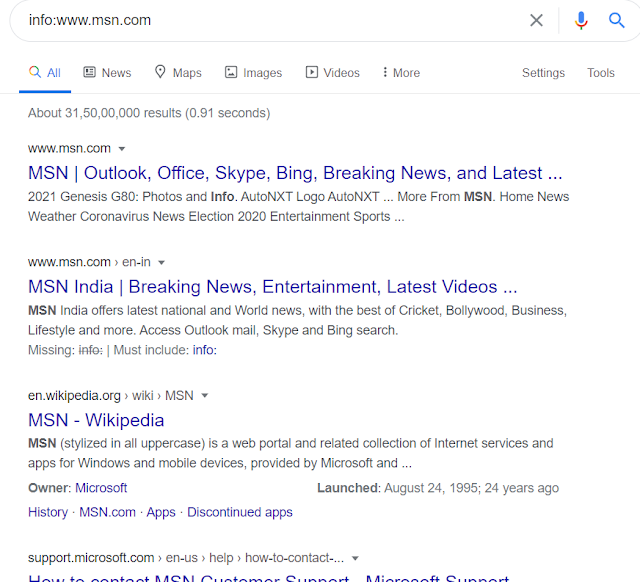Click the 'Must include: info:' link

tap(204, 350)
